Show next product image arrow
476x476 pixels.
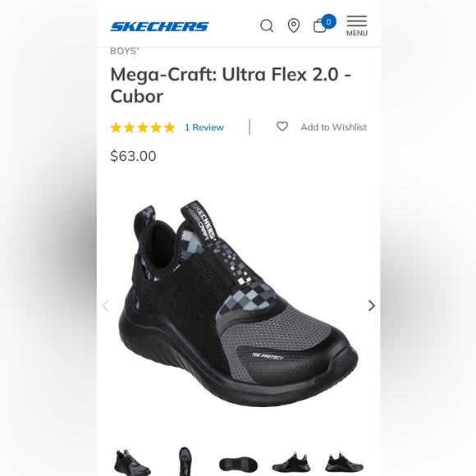(x=372, y=305)
